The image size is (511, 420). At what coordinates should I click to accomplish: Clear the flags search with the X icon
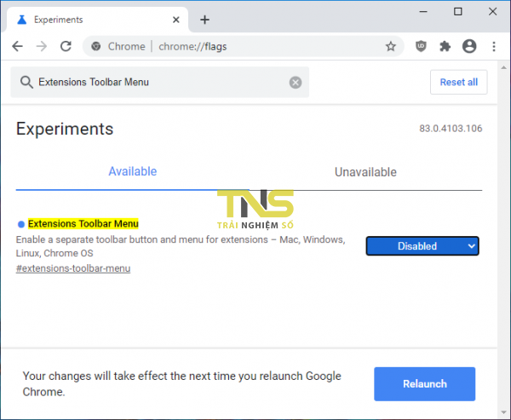point(296,83)
